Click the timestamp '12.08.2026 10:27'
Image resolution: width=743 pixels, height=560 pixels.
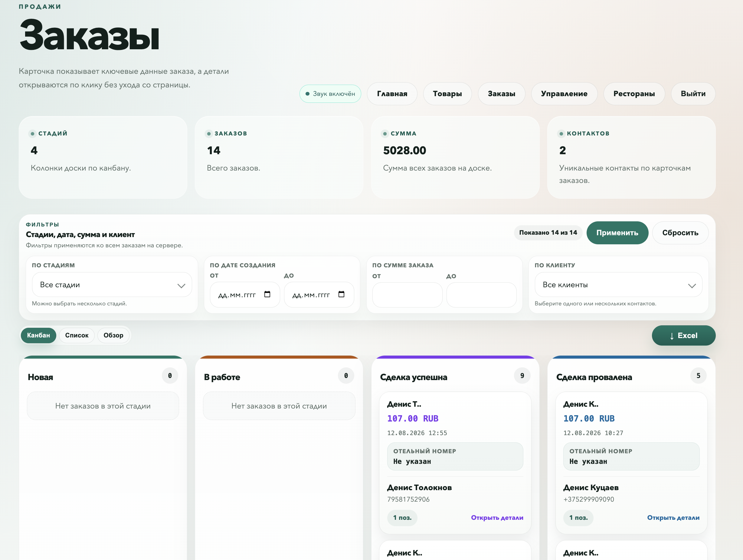[x=593, y=433]
